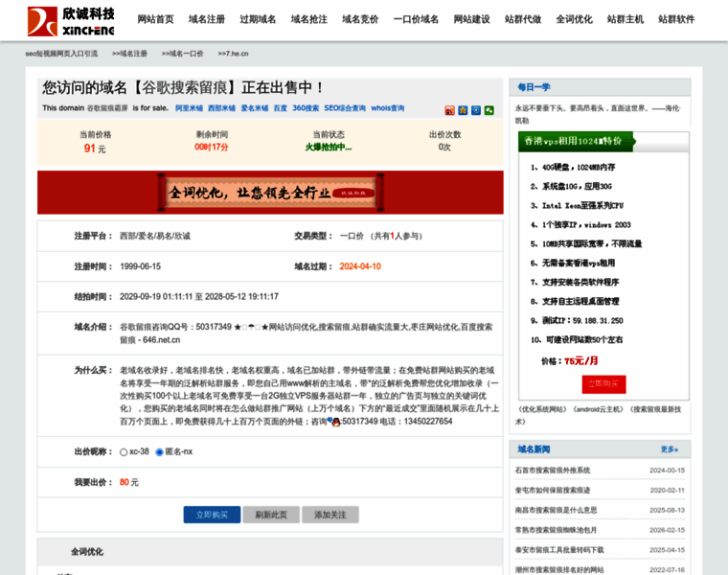Screen dimensions: 728x575
Task: Open the whois查询 link
Action: pos(388,108)
